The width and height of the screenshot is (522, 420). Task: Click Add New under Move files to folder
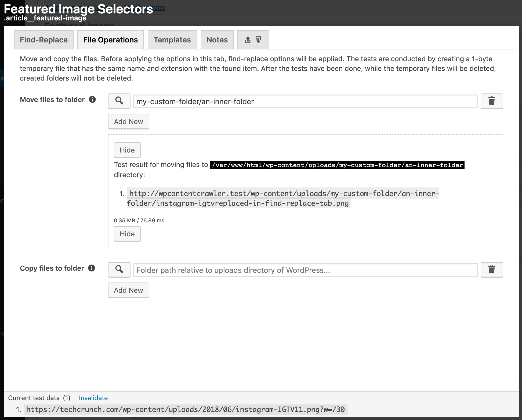129,121
